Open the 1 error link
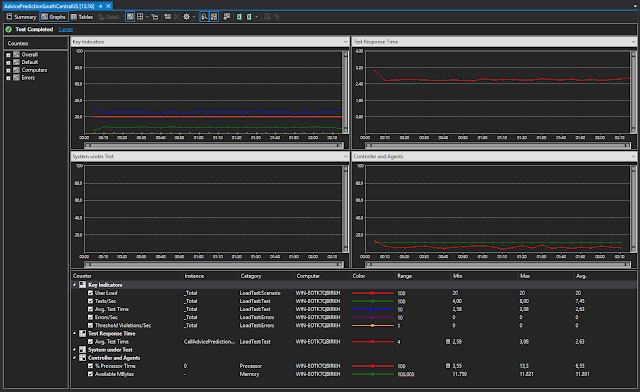Screen dimensions: 640x392 coord(66,29)
